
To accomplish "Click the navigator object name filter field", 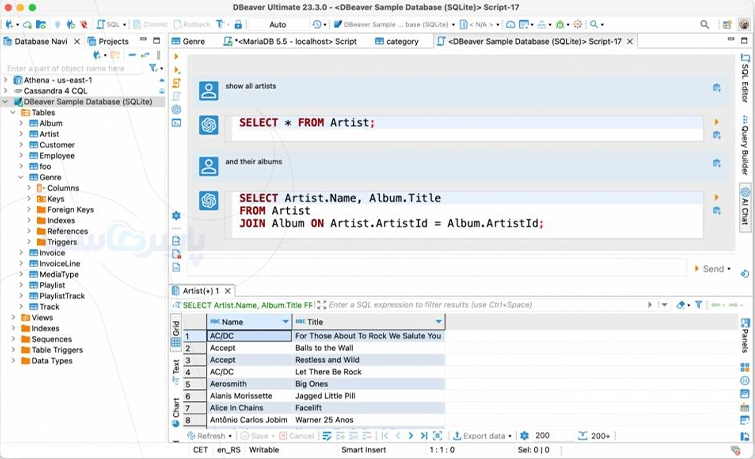I will (72, 68).
